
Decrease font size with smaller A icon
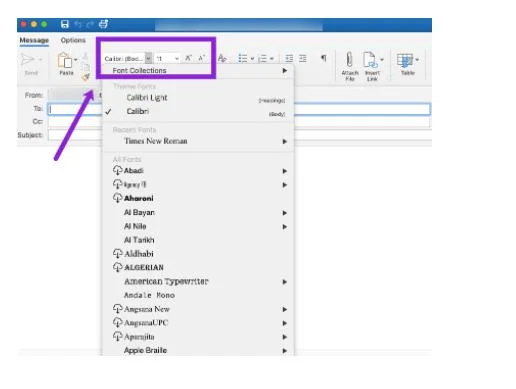201,58
